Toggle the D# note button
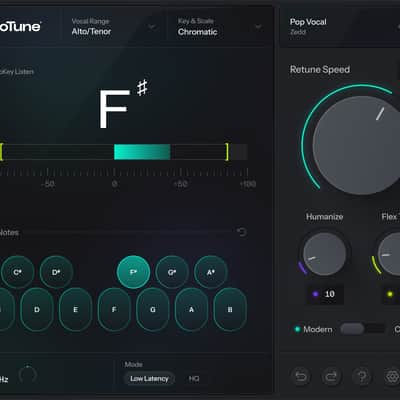This screenshot has height=400, width=400. 56,272
